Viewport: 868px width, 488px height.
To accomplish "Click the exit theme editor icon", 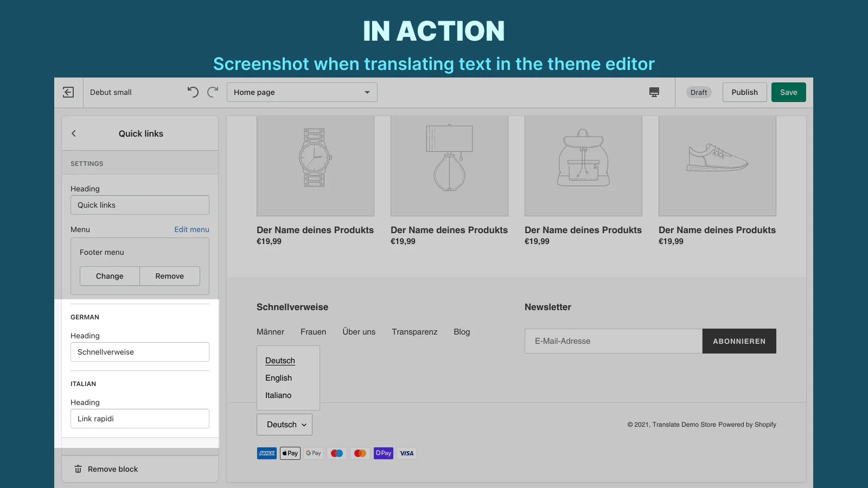I will pos(68,92).
